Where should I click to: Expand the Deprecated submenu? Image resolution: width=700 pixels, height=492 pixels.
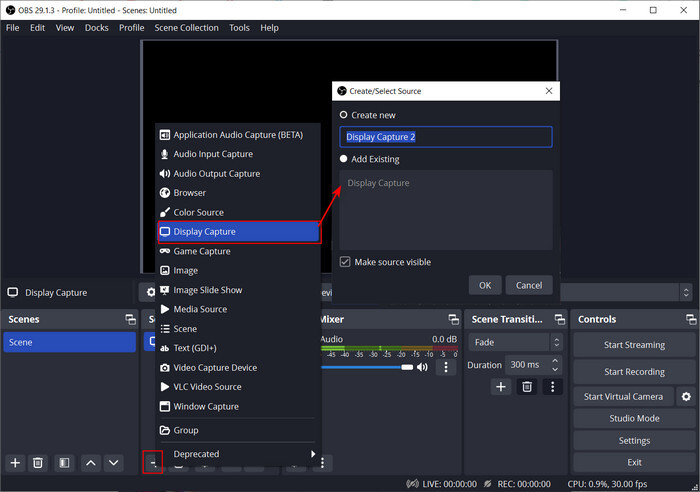coord(240,454)
